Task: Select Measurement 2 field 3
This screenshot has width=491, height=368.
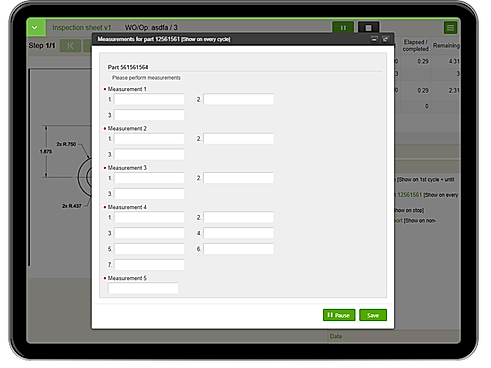Action: click(149, 154)
